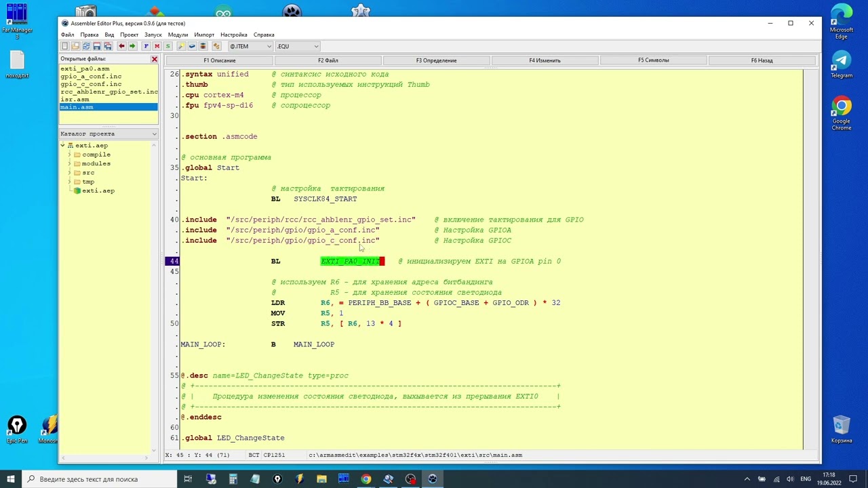The height and width of the screenshot is (488, 868).
Task: Navigate forward with the green right arrow
Action: pos(132,46)
